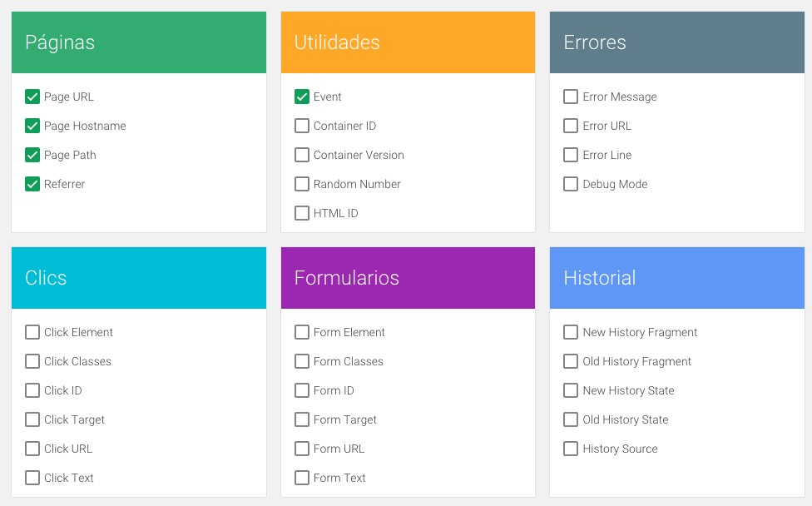Check the History Source checkbox
Image resolution: width=812 pixels, height=506 pixels.
pyautogui.click(x=571, y=449)
